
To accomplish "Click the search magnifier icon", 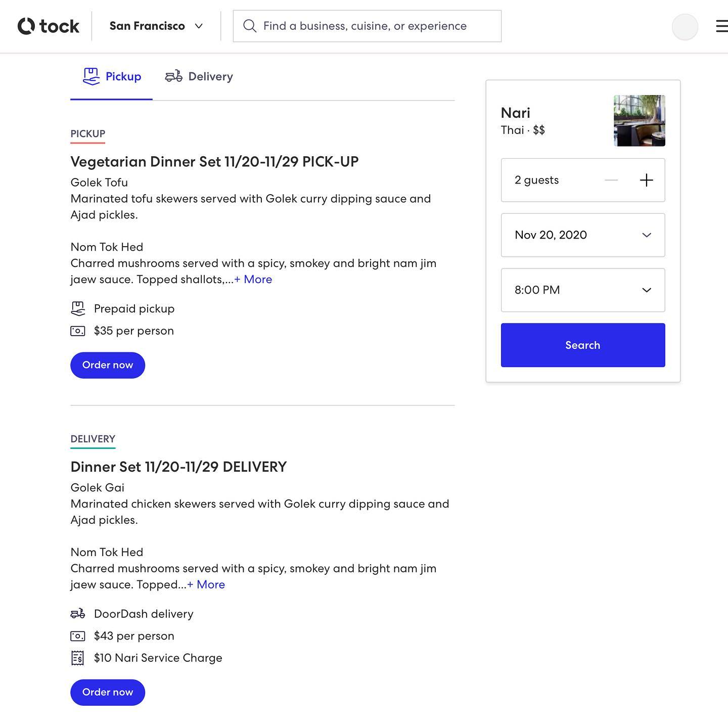I will tap(250, 26).
